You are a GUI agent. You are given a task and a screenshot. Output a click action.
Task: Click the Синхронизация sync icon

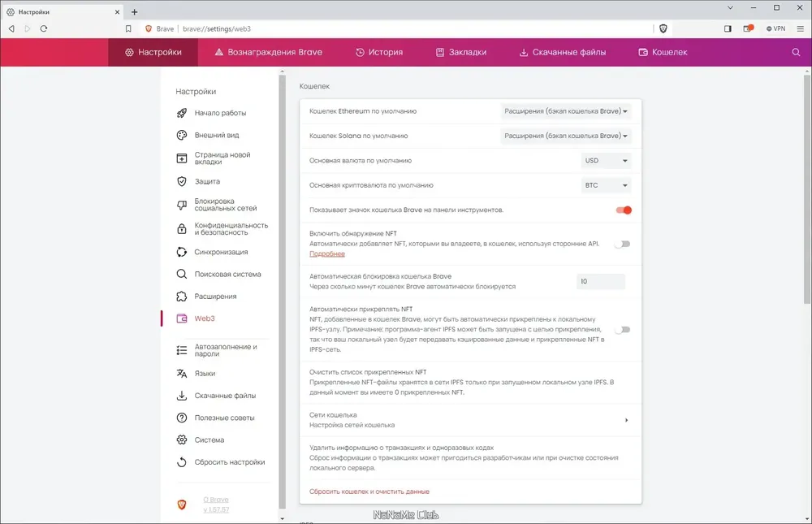pyautogui.click(x=182, y=252)
